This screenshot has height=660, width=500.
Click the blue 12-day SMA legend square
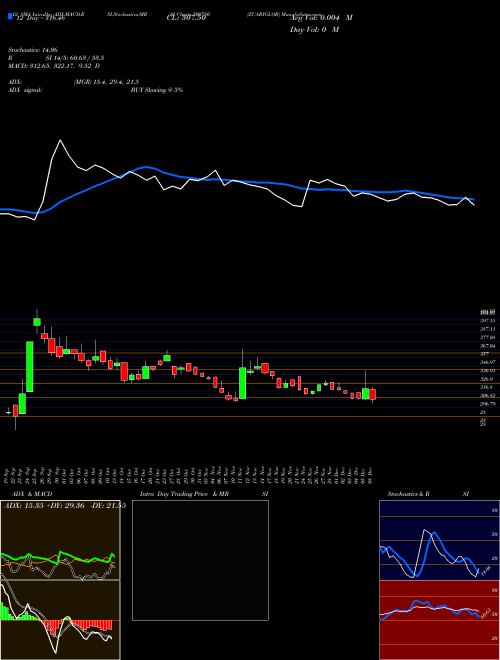tap(10, 16)
